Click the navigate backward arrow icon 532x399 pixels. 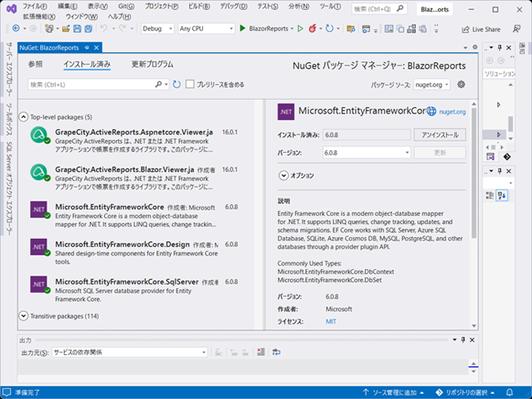(16, 29)
